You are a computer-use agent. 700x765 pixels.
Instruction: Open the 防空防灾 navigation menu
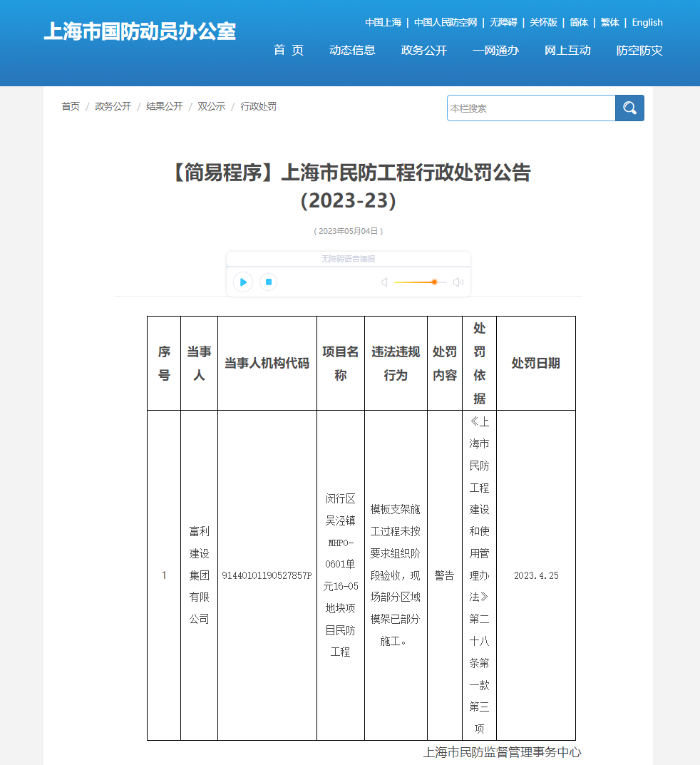(x=639, y=50)
